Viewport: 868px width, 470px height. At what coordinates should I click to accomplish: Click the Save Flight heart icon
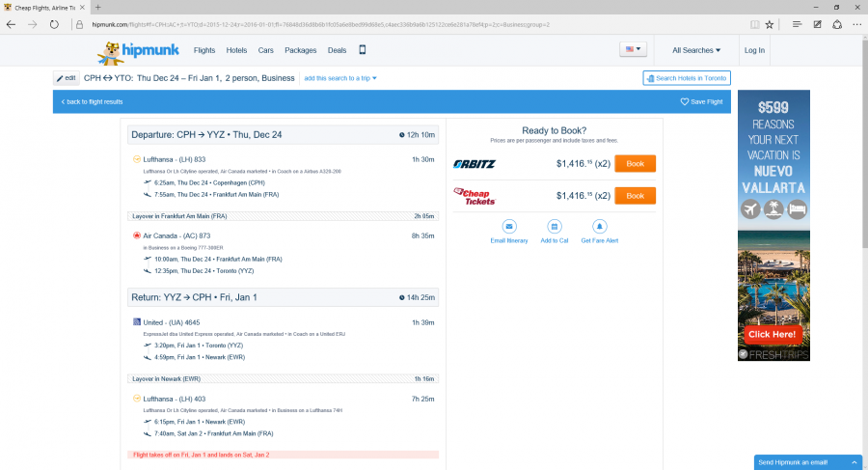click(x=684, y=102)
